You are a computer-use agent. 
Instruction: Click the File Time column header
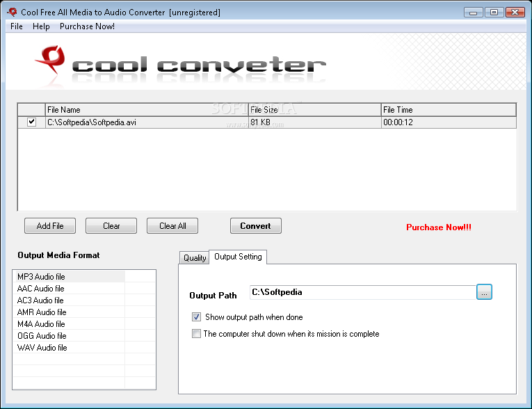pos(449,110)
